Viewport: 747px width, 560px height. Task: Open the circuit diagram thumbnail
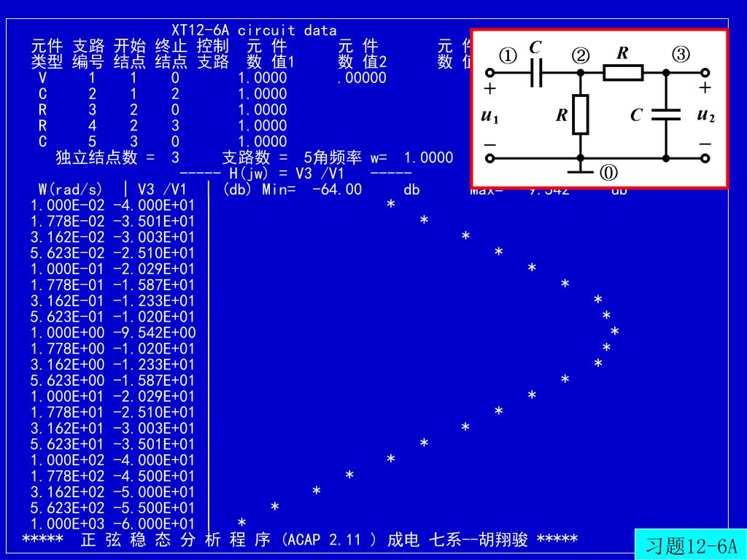600,109
